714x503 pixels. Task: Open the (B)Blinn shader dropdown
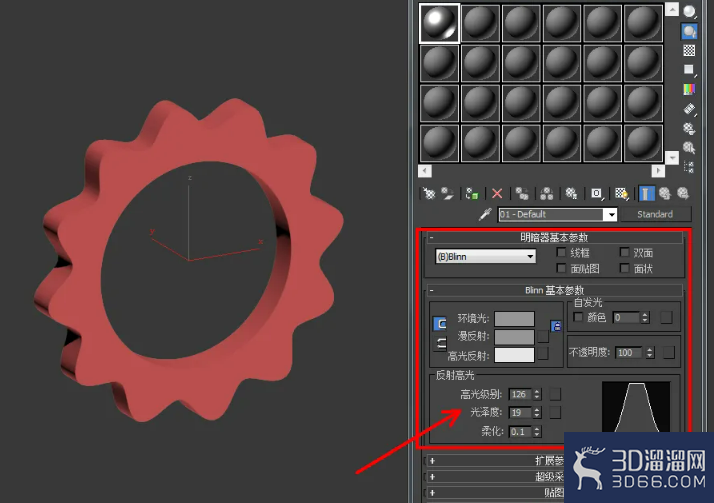485,257
